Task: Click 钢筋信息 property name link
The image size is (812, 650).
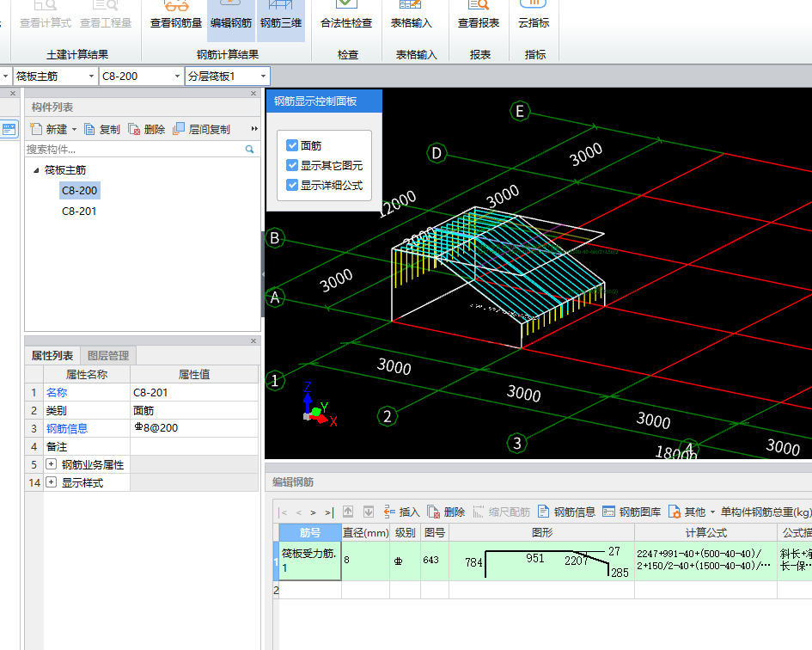Action: pos(67,429)
